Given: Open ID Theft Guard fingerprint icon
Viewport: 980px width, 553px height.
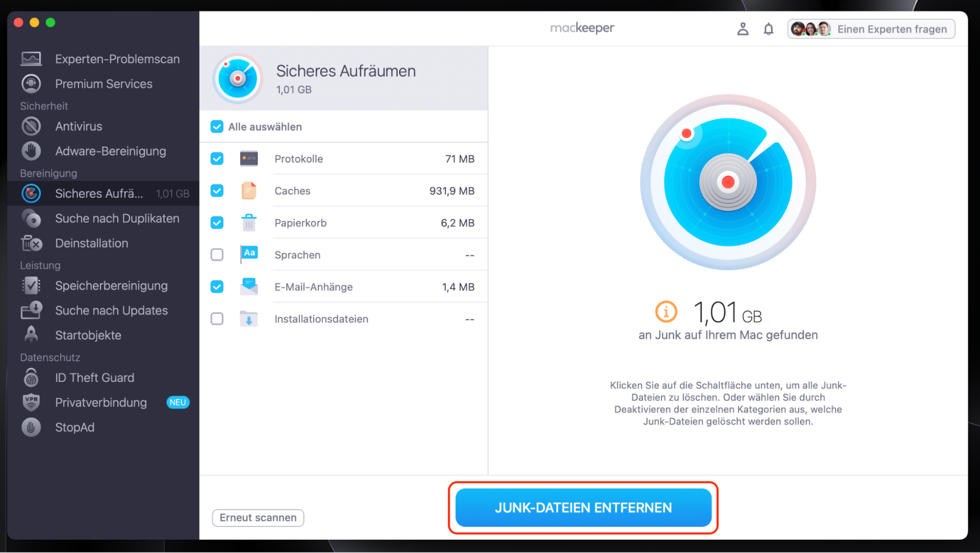Looking at the screenshot, I should [x=31, y=377].
